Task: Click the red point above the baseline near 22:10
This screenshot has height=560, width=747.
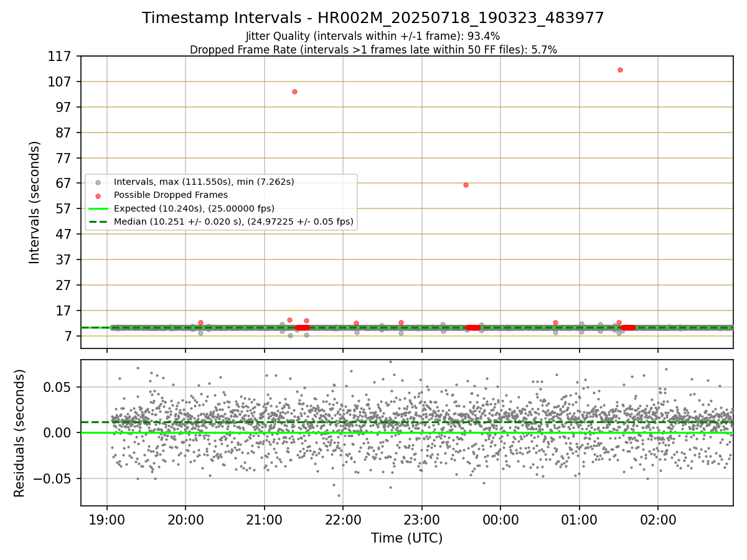Action: click(356, 323)
